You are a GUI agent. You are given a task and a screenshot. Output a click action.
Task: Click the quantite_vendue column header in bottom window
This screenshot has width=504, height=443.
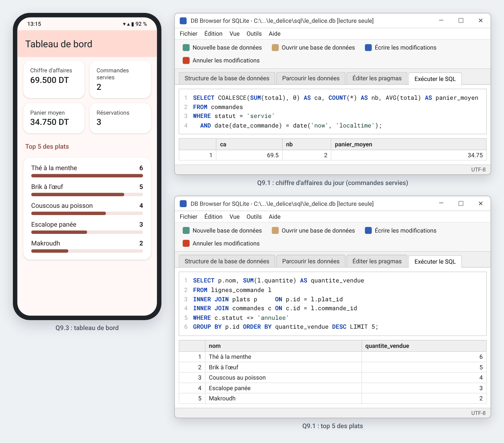pos(424,346)
